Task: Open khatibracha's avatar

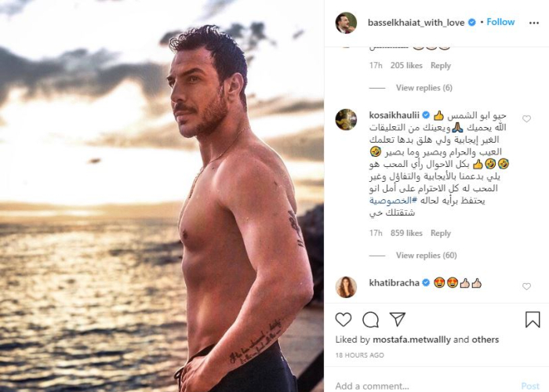Action: click(346, 287)
